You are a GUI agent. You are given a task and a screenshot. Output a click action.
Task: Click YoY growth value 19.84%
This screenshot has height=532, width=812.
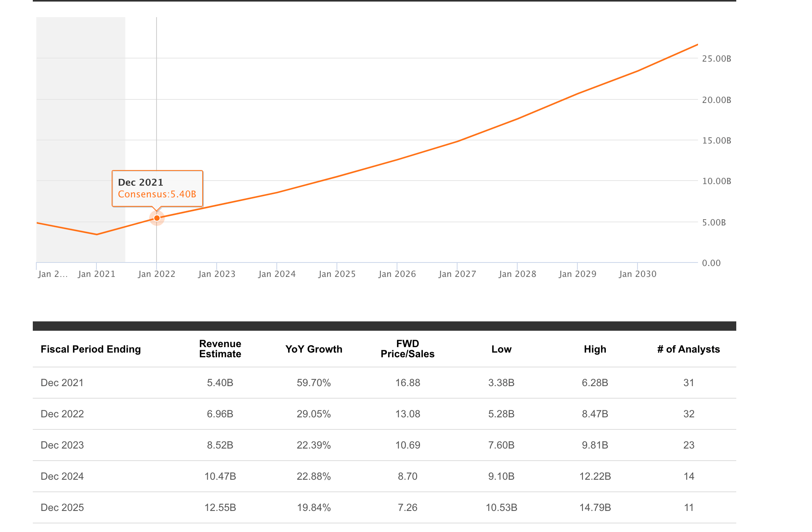(x=314, y=507)
